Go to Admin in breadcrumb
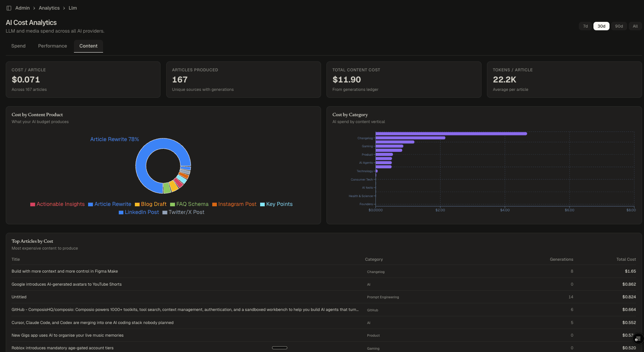This screenshot has height=352, width=644. pos(23,8)
